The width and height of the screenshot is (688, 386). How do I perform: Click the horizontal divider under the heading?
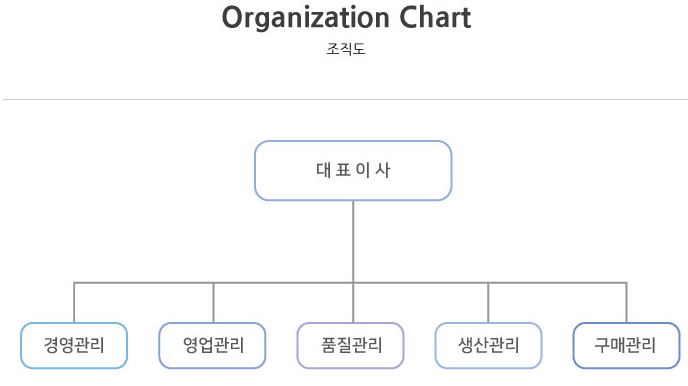click(x=345, y=100)
